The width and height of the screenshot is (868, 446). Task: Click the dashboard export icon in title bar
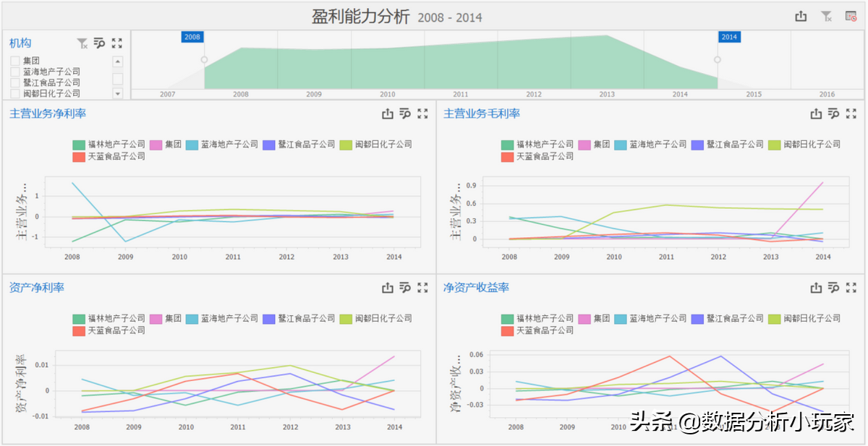point(801,16)
